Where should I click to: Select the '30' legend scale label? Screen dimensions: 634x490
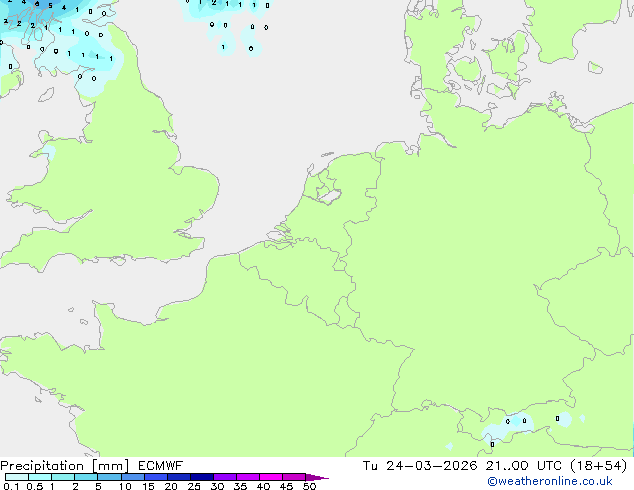pos(217,486)
